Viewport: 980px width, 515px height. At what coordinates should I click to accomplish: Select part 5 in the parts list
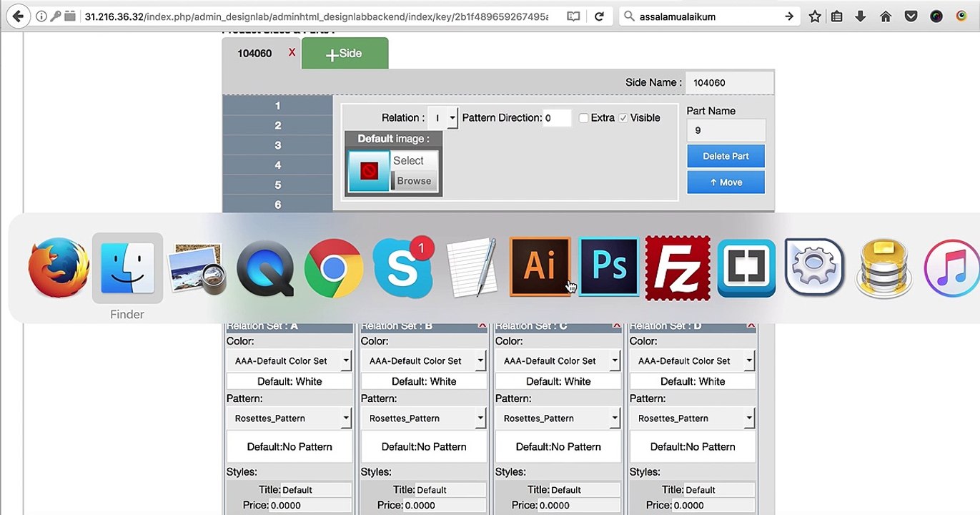pyautogui.click(x=277, y=185)
